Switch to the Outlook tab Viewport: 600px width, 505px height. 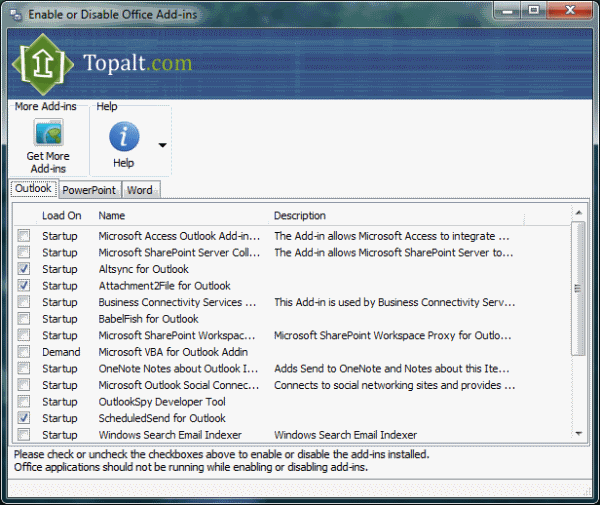click(x=34, y=188)
